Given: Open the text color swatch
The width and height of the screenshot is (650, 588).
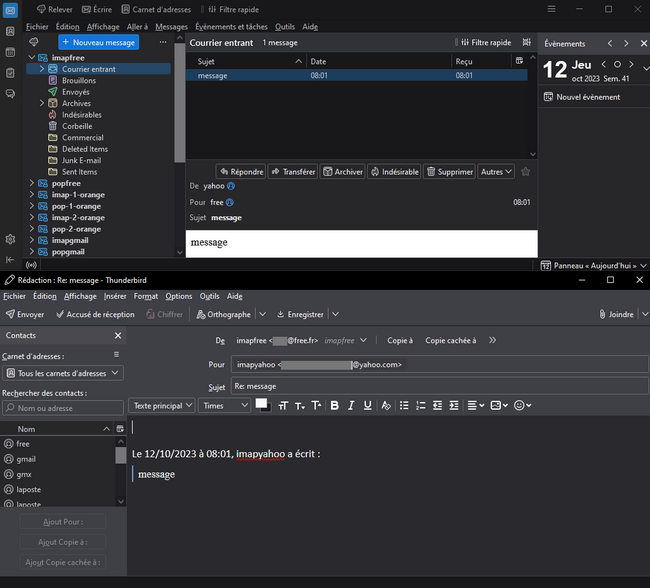Looking at the screenshot, I should point(262,404).
